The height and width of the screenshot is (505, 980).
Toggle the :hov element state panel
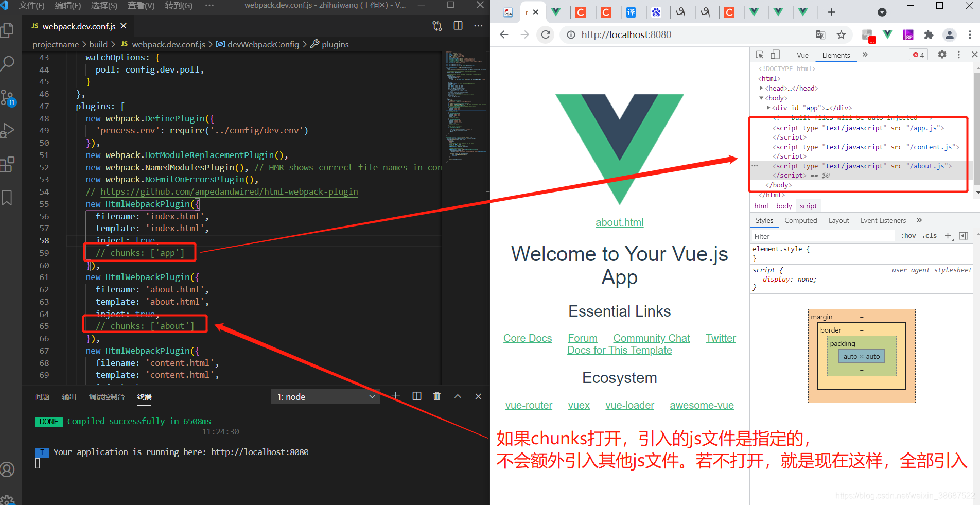(x=908, y=236)
